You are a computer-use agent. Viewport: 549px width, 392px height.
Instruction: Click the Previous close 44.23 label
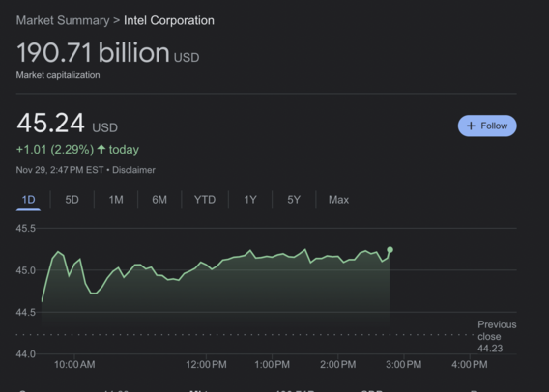click(x=497, y=336)
